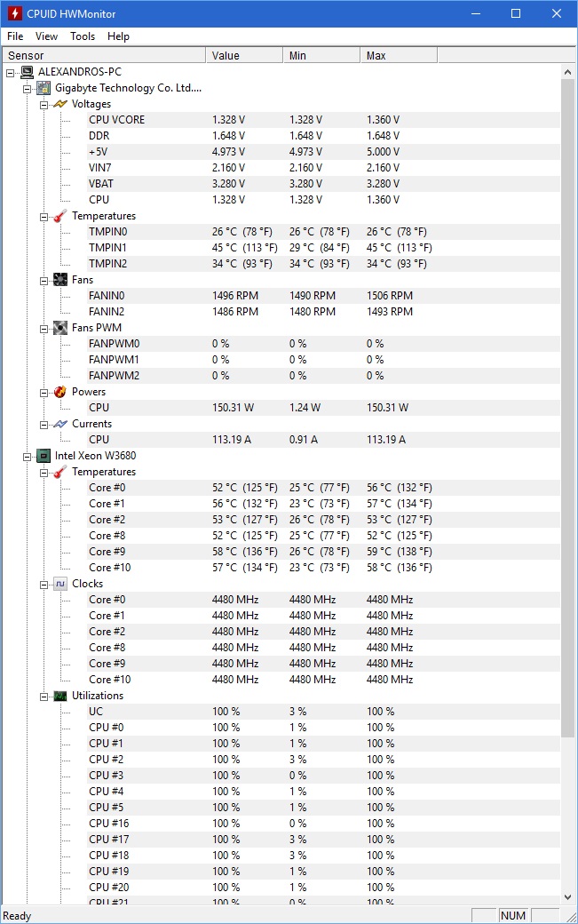
Task: Collapse the Intel Xeon W3680 node
Action: click(x=27, y=457)
